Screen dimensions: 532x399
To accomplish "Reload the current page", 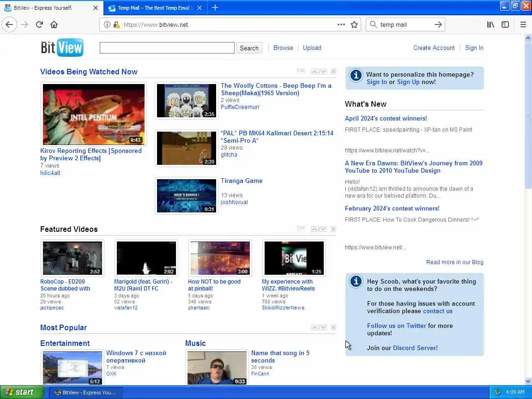I will click(x=39, y=24).
